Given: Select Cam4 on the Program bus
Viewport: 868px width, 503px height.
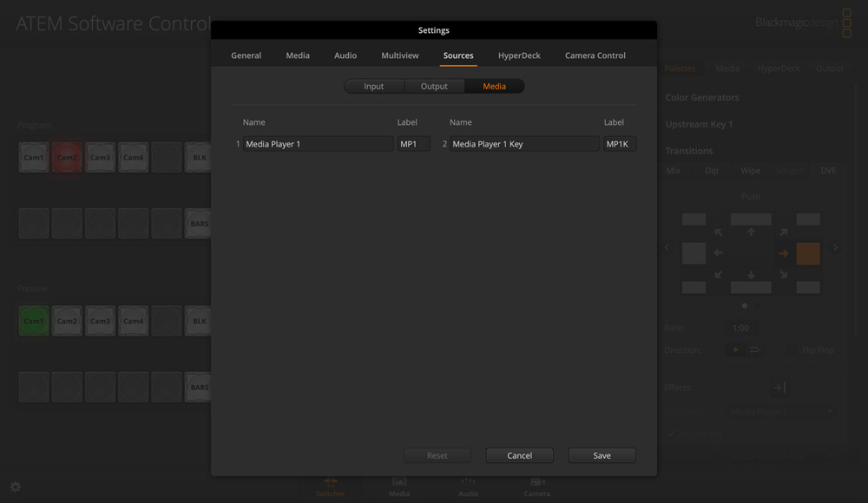Looking at the screenshot, I should click(134, 158).
